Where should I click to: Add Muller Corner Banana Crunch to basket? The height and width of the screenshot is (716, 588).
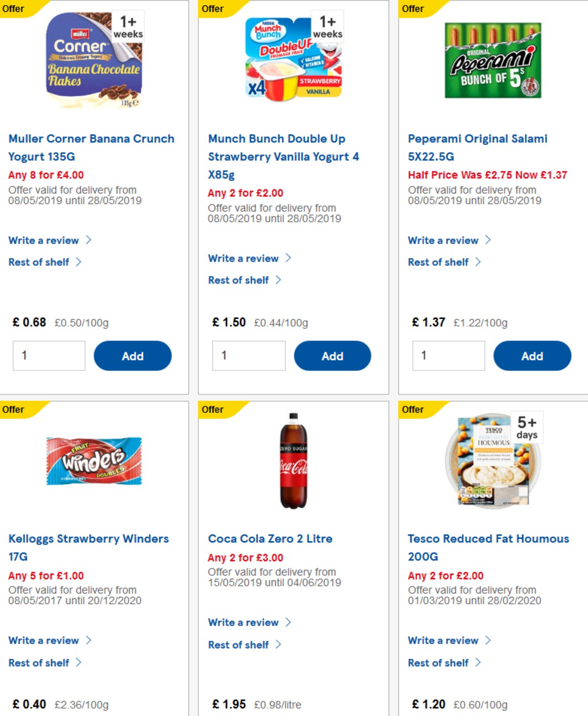point(132,356)
